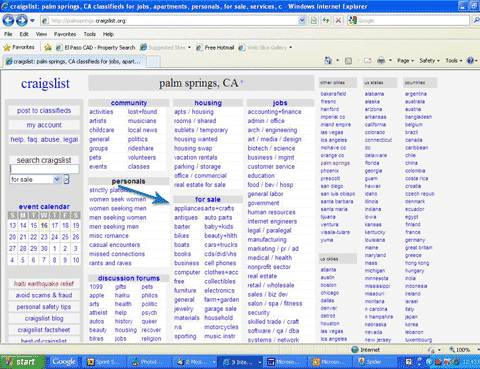
Task: Open the Edit menu
Action: (24, 34)
